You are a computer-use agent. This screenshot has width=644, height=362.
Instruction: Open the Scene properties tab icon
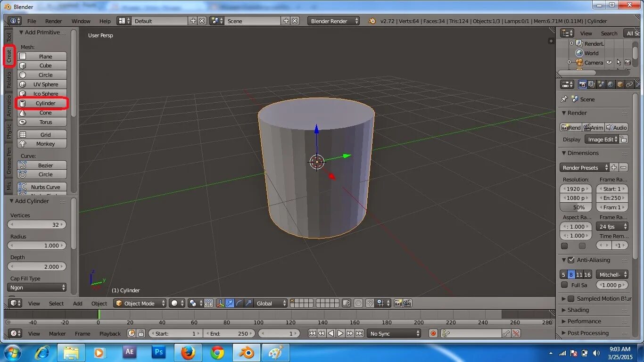point(601,84)
